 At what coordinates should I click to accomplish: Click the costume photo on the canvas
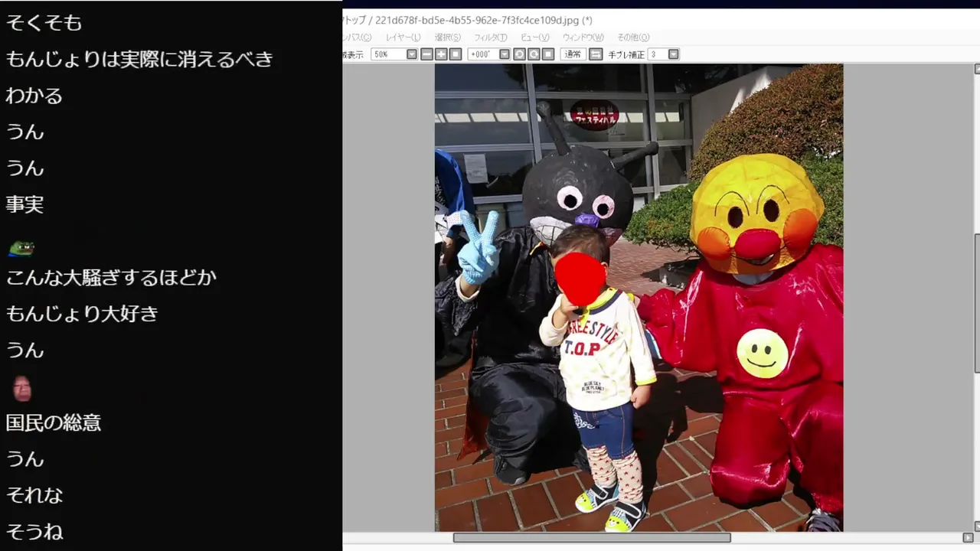[639, 298]
